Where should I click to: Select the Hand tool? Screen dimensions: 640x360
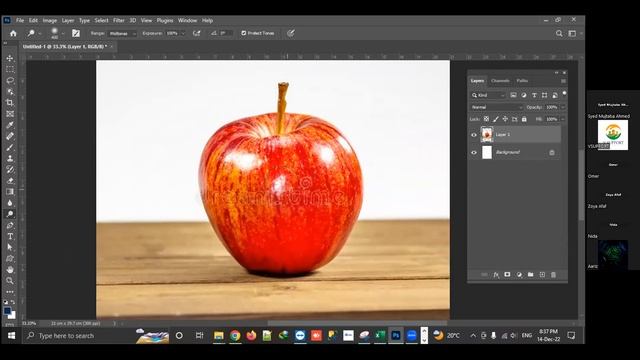pyautogui.click(x=10, y=269)
